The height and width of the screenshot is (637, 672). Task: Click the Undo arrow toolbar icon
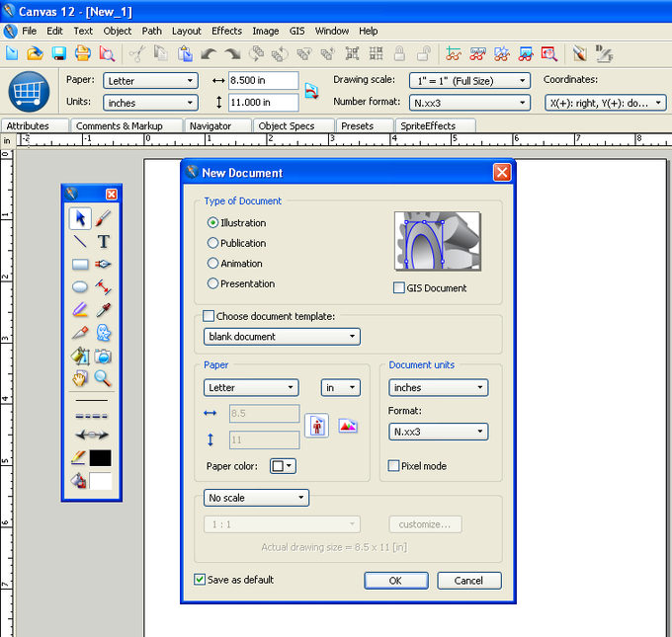tap(209, 54)
